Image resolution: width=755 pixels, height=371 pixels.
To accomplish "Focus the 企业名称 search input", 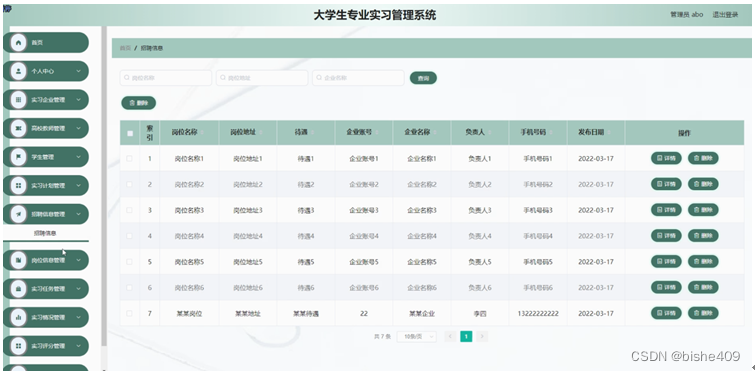I will click(358, 78).
